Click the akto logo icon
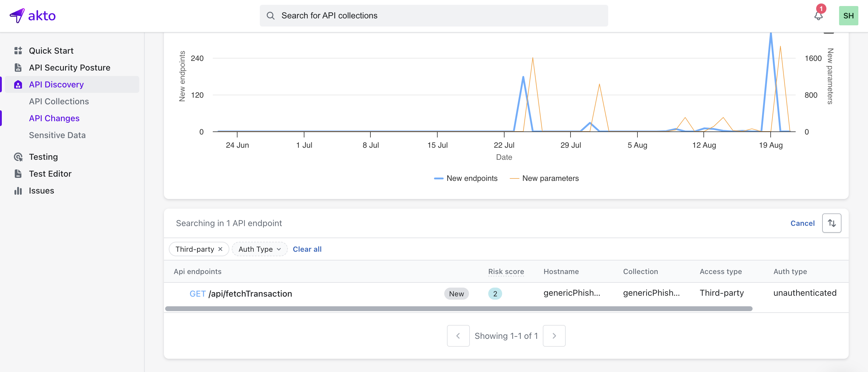868x372 pixels. coord(17,15)
